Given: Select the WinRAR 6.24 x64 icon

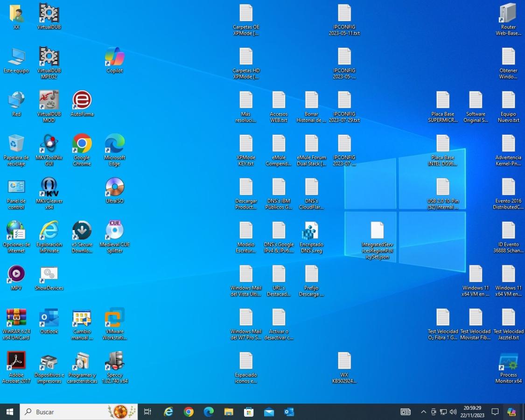Looking at the screenshot, I should (x=16, y=318).
